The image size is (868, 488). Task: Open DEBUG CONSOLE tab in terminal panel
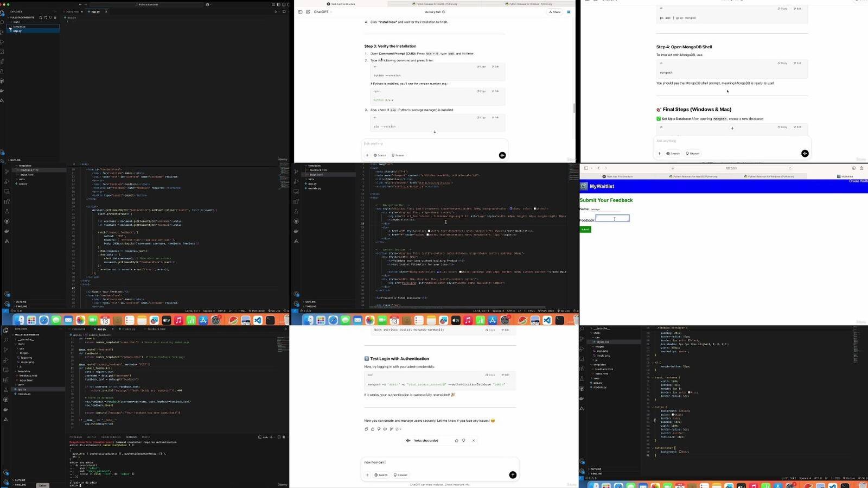(x=111, y=437)
